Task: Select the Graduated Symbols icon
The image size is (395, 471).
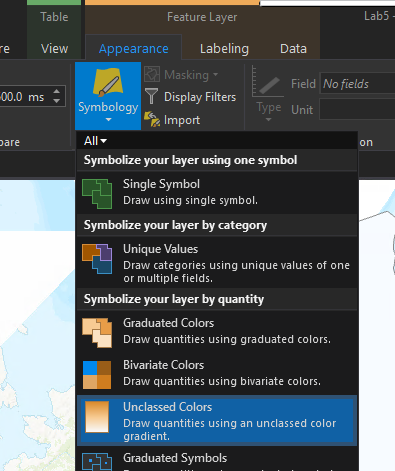Action: [97, 461]
